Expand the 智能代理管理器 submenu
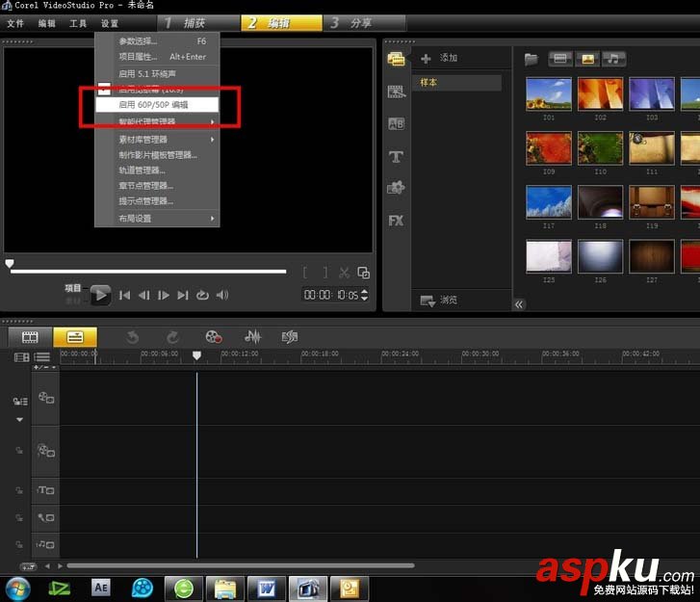The image size is (700, 602). [157, 121]
